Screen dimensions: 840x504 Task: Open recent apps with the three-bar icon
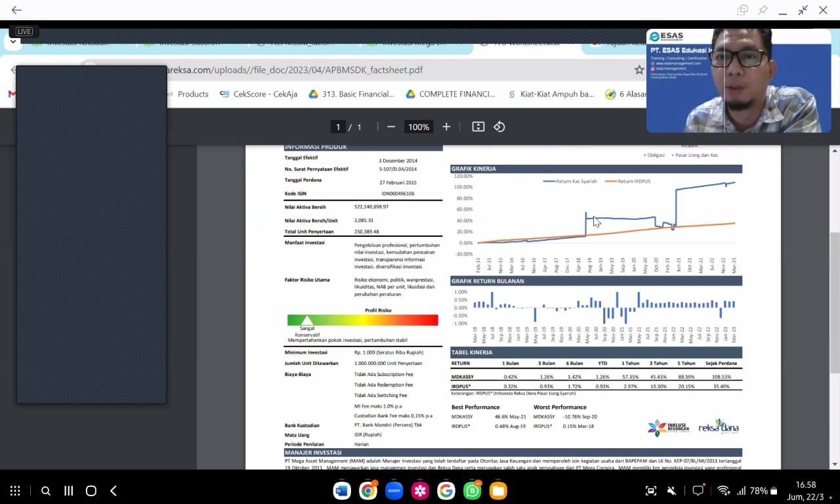68,491
